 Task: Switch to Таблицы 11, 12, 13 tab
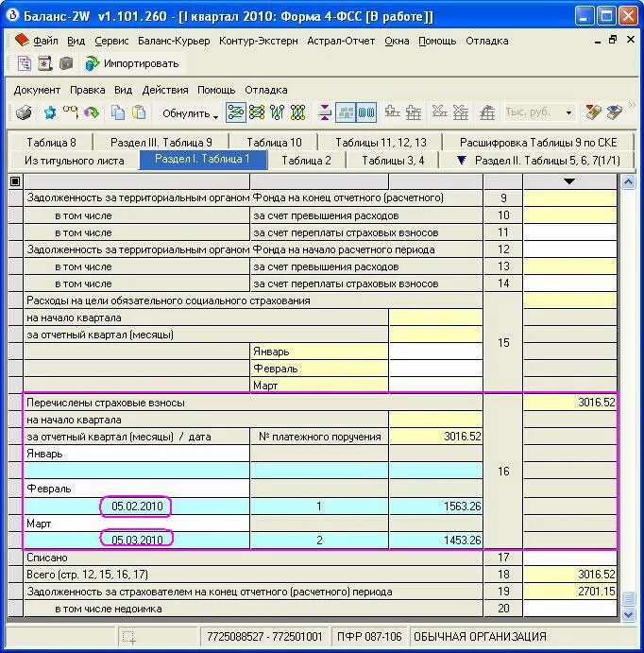pyautogui.click(x=381, y=143)
